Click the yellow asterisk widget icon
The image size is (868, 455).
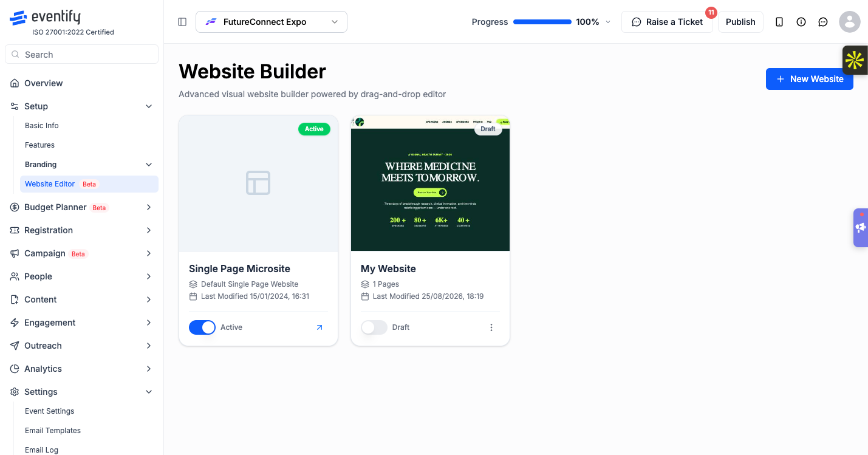pyautogui.click(x=855, y=60)
